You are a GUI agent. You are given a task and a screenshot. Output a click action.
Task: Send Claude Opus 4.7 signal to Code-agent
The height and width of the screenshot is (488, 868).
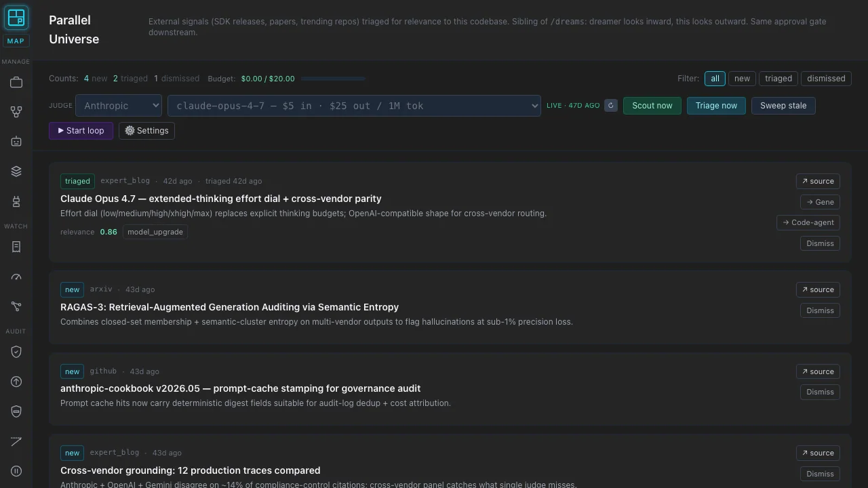[x=808, y=222]
